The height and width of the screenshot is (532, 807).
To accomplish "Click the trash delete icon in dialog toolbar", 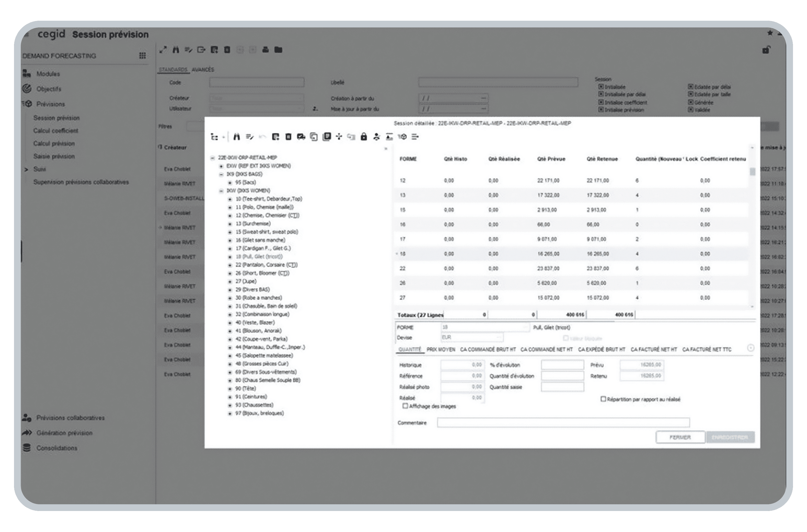I will pyautogui.click(x=288, y=137).
